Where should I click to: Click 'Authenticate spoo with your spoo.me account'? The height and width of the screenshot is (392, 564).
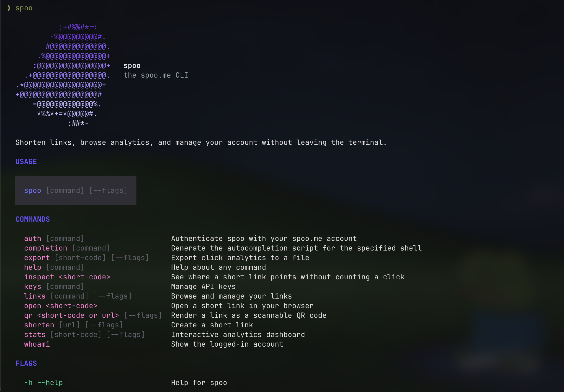264,239
